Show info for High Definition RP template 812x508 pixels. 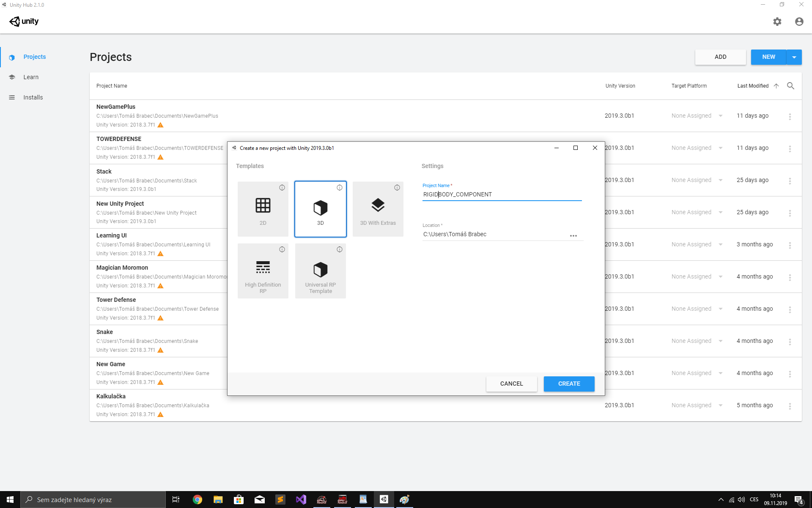(282, 249)
